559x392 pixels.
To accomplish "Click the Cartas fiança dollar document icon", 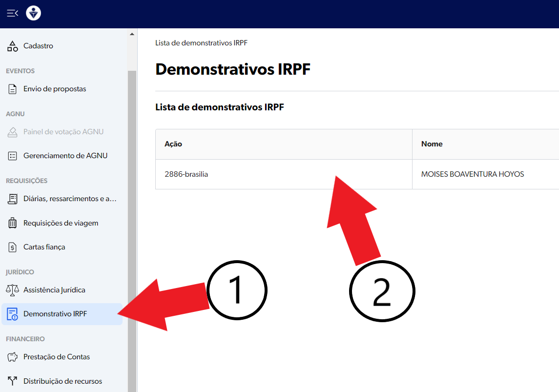I will click(13, 248).
